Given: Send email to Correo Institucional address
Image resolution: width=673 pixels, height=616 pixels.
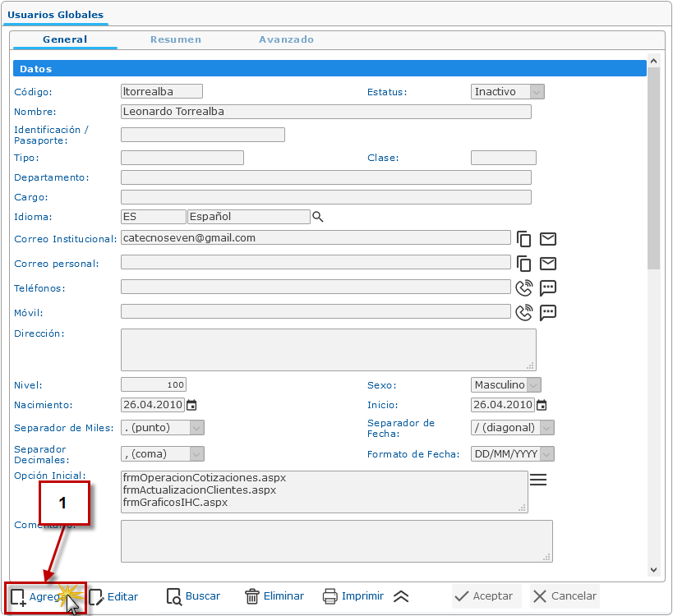Looking at the screenshot, I should click(x=548, y=239).
